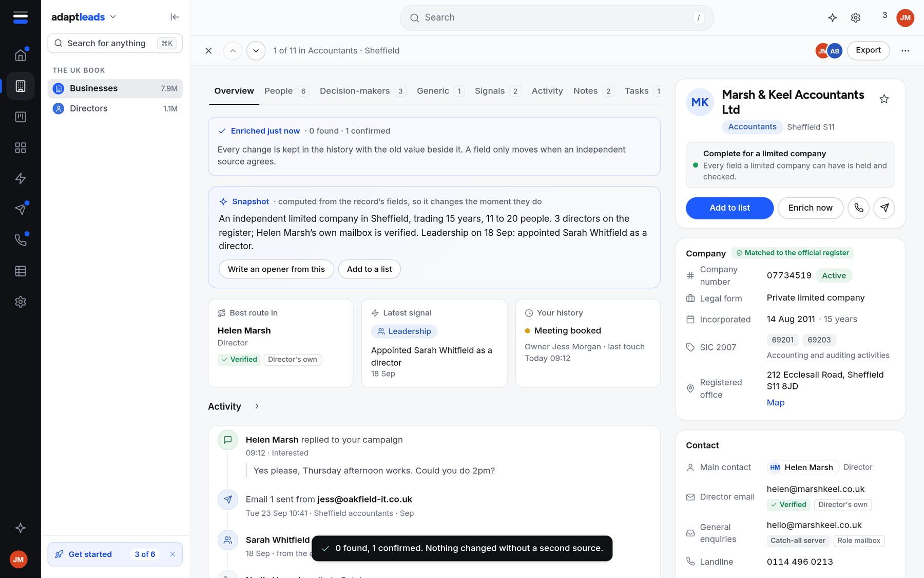Select Directors in The UK Book

115,108
